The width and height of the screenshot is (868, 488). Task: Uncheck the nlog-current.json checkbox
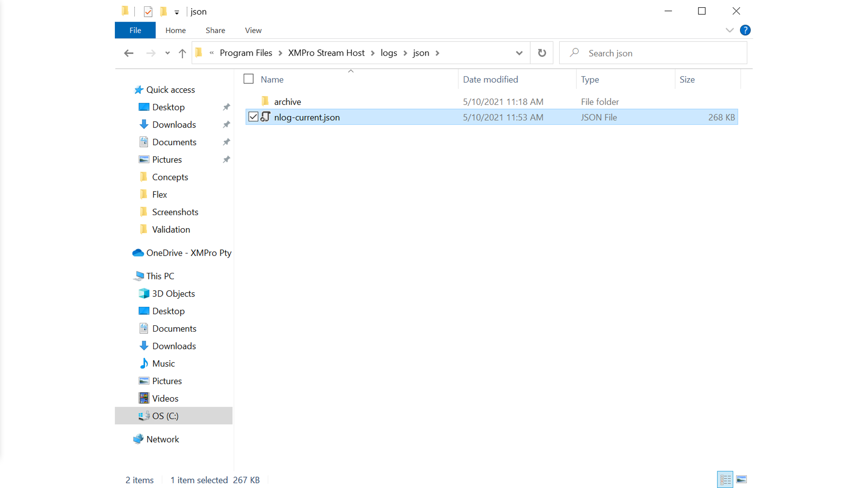tap(253, 117)
